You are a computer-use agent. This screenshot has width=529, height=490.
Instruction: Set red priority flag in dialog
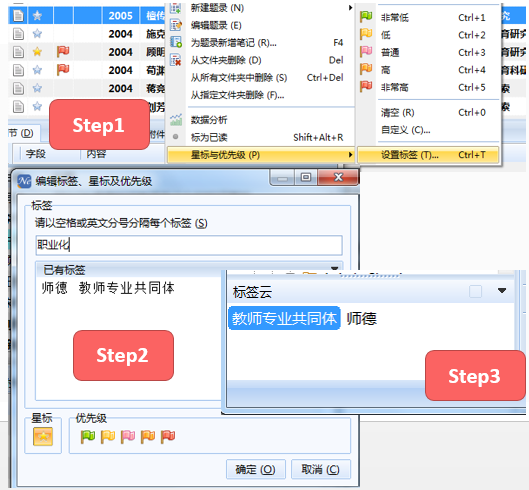[x=168, y=436]
